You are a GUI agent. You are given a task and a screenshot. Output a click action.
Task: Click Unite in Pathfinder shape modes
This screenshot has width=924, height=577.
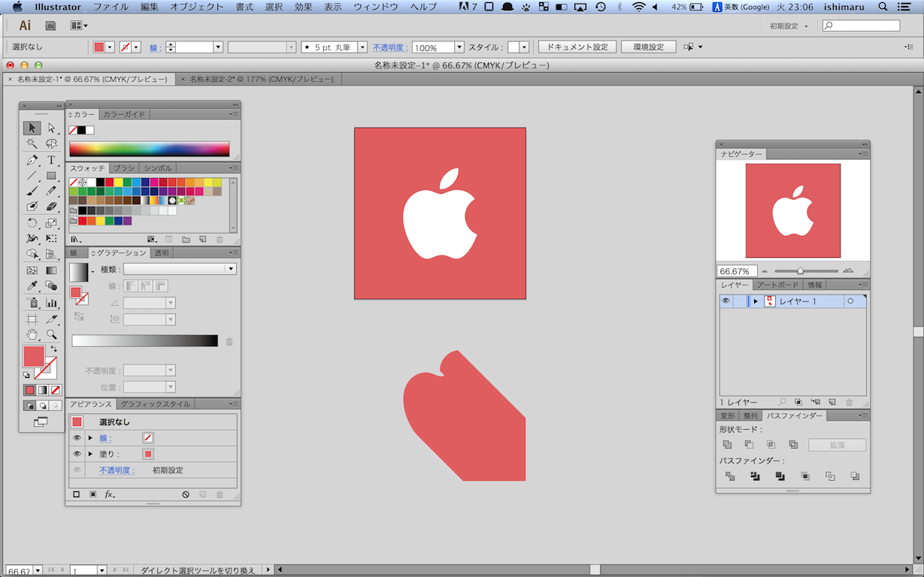coord(727,445)
